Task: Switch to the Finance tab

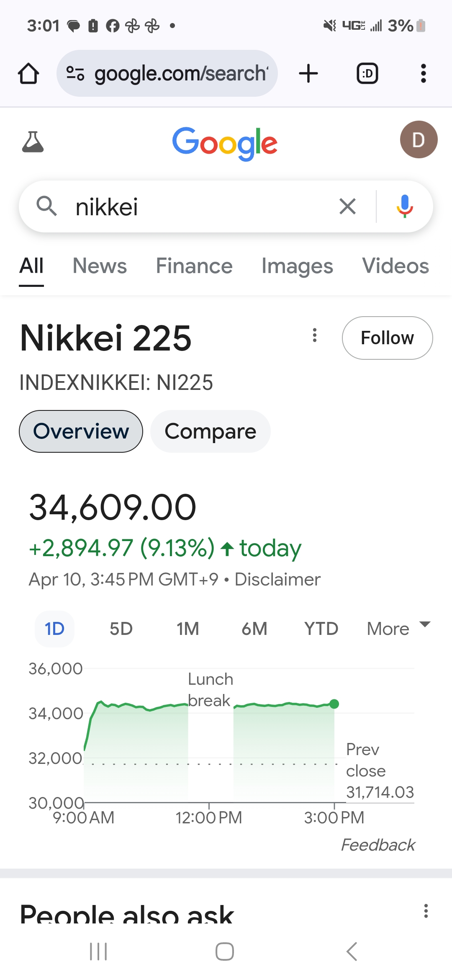Action: (194, 266)
